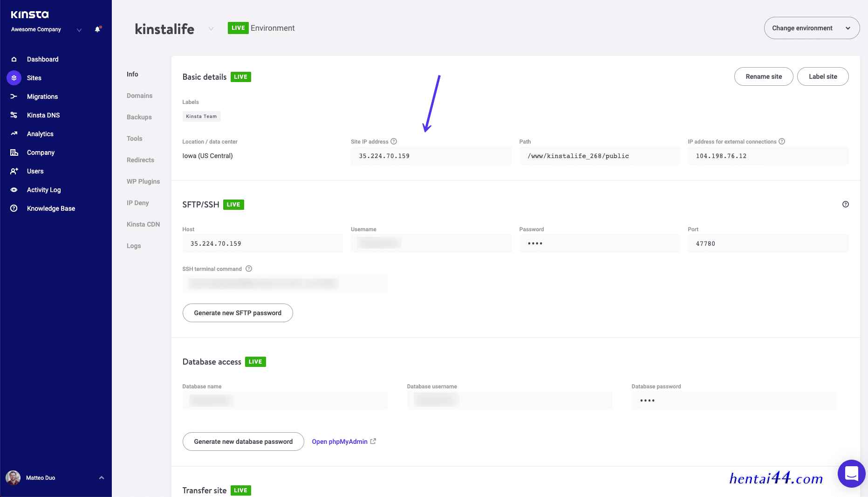The height and width of the screenshot is (497, 868).
Task: Expand the Matteo Duo user menu
Action: 102,478
